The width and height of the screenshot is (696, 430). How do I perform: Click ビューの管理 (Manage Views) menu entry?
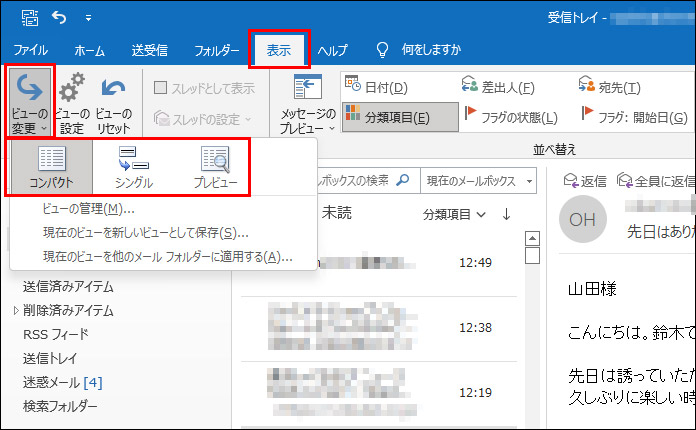[x=88, y=209]
